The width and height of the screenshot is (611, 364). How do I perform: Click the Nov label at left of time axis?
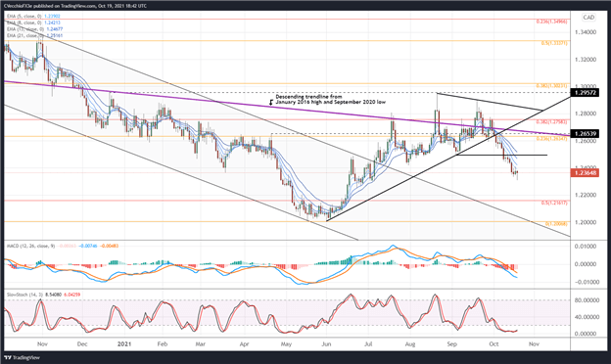[42, 344]
